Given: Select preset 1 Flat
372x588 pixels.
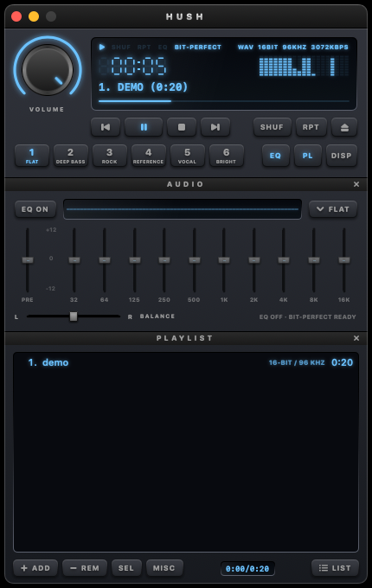Looking at the screenshot, I should [x=32, y=156].
